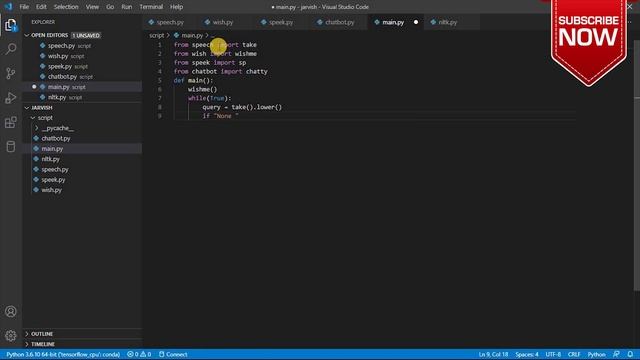Select wish.py in Open Editors list
Image resolution: width=640 pixels, height=360 pixels.
point(82,56)
